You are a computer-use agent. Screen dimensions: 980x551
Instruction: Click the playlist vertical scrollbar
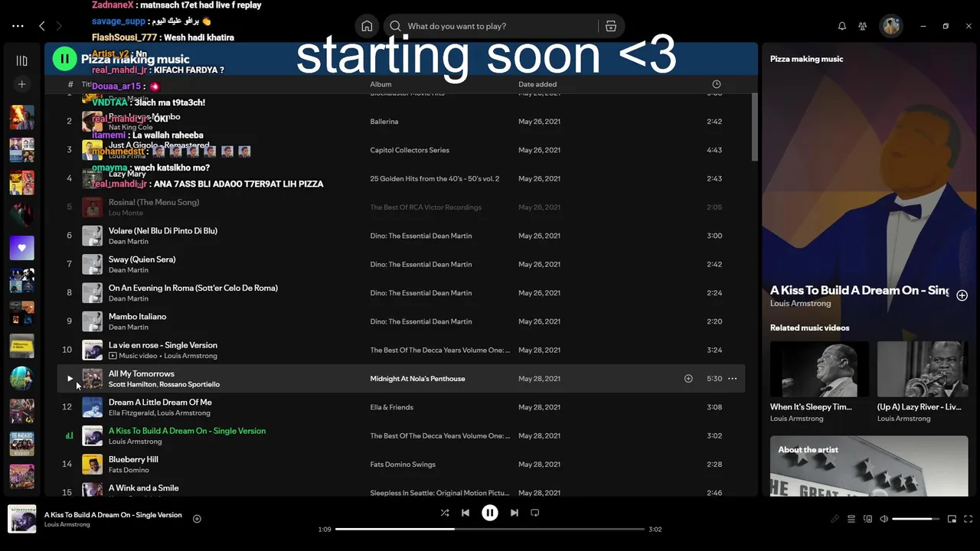click(754, 128)
